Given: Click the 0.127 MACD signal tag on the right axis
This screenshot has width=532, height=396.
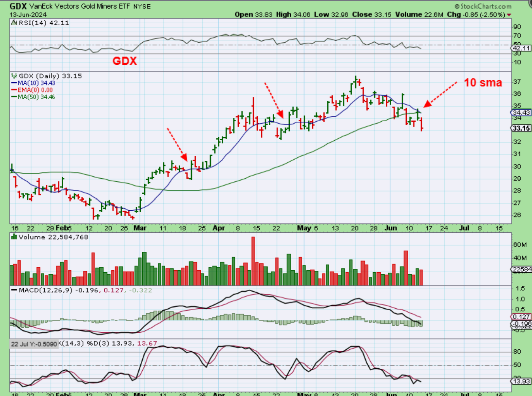Looking at the screenshot, I should coord(521,317).
